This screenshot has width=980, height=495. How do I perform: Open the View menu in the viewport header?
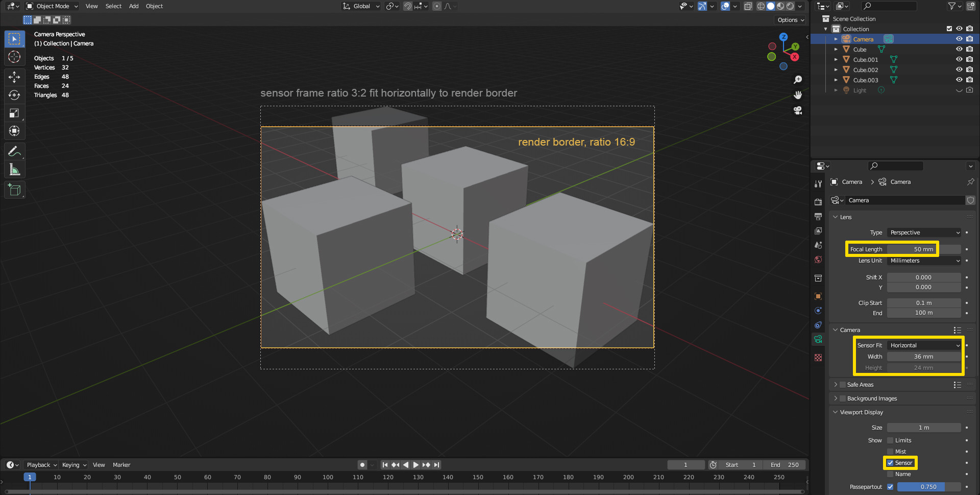click(91, 6)
